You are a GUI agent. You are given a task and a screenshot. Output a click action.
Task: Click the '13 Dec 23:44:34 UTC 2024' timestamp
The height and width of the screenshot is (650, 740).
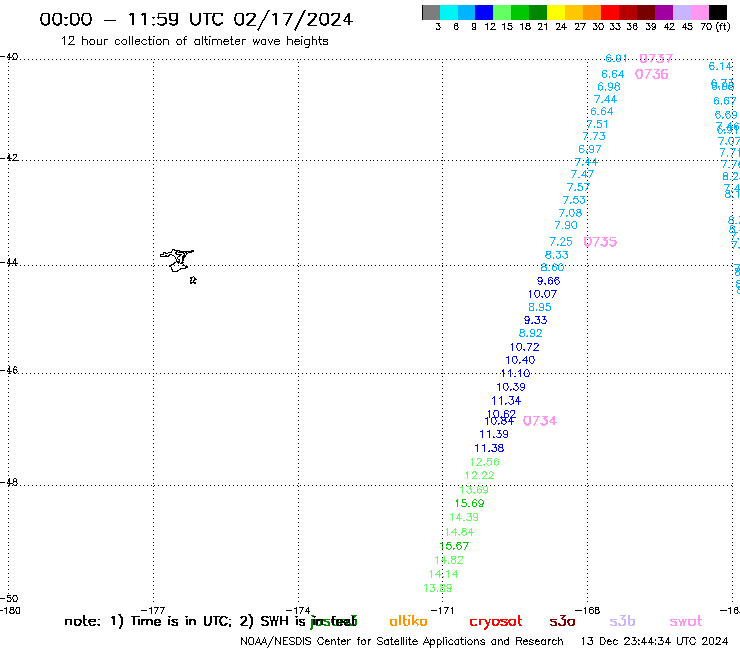pyautogui.click(x=655, y=641)
